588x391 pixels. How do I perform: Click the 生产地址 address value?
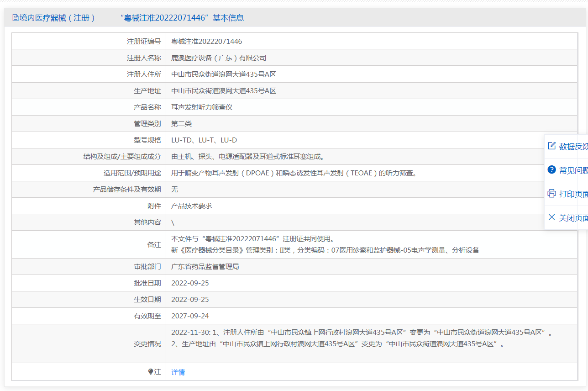[224, 91]
